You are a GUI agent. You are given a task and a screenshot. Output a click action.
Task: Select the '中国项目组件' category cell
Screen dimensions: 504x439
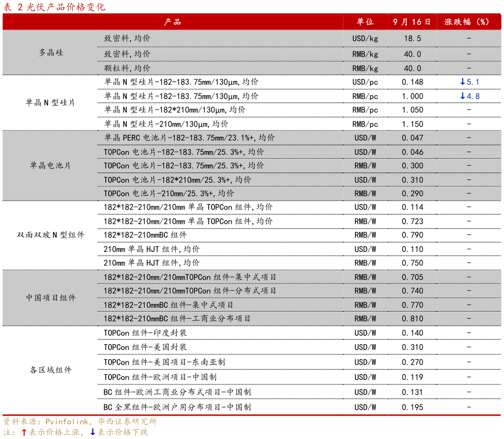coord(51,298)
